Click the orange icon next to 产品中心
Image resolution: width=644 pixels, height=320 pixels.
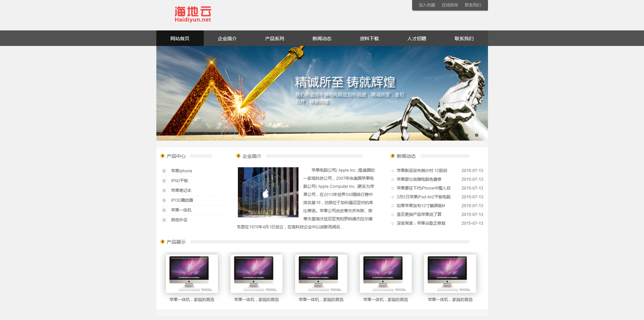[162, 156]
